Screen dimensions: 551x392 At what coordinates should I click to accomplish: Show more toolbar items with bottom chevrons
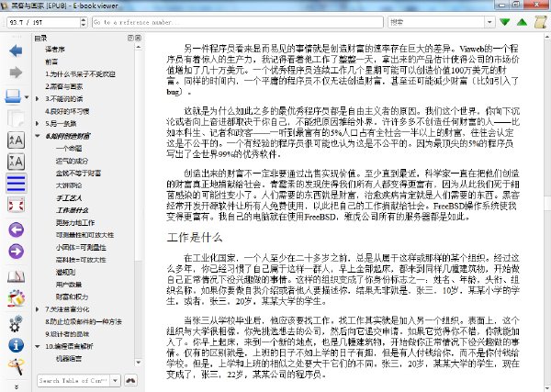click(16, 386)
